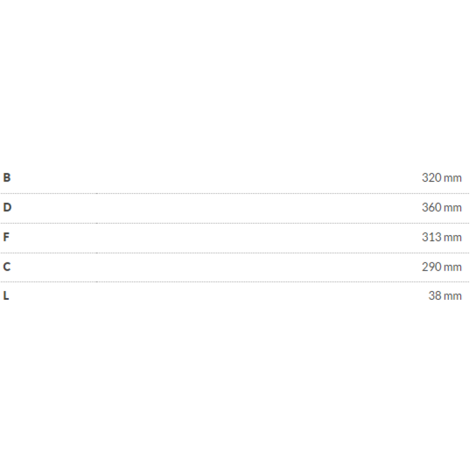Click the empty middle of row F

pyautogui.click(x=238, y=237)
